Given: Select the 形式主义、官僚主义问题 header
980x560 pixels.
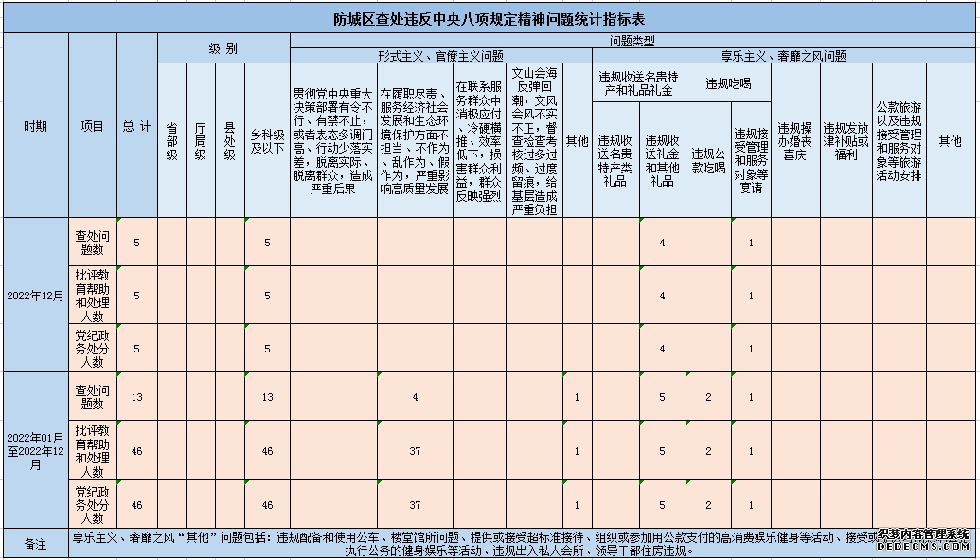Looking at the screenshot, I should pos(440,56).
